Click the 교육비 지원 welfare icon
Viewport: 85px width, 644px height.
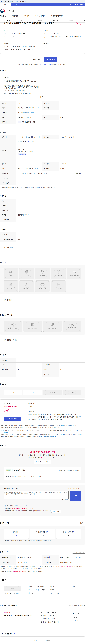pyautogui.click(x=58, y=273)
